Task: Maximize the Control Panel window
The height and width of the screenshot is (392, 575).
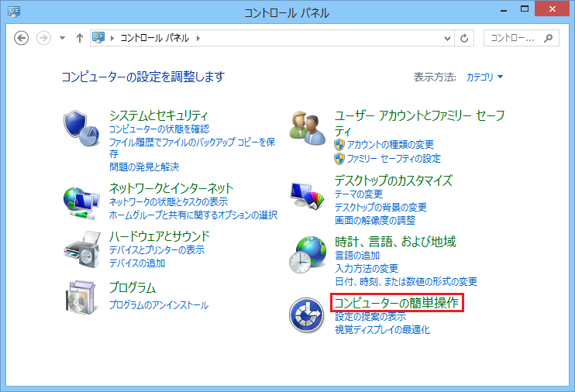Action: pos(525,9)
